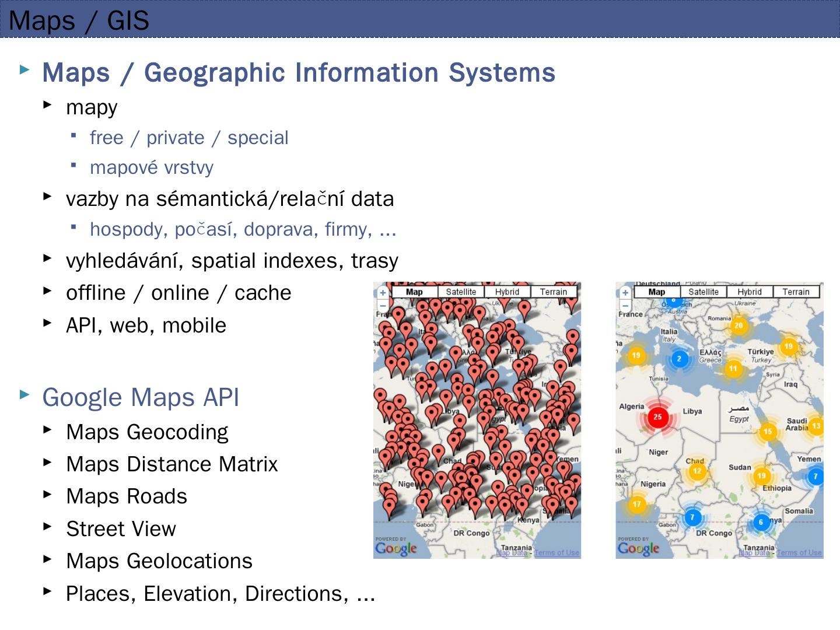Zoom in on the clustered map
The height and width of the screenshot is (630, 840).
point(625,293)
